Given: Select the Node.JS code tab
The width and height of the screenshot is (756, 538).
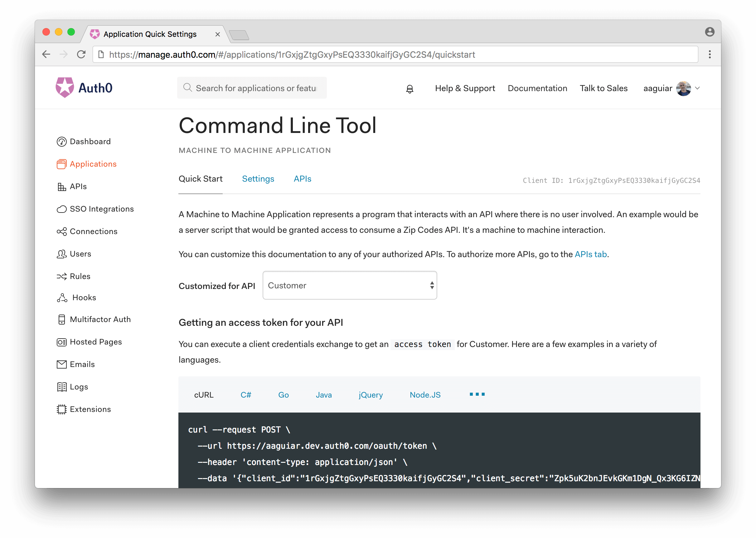Looking at the screenshot, I should (x=425, y=395).
